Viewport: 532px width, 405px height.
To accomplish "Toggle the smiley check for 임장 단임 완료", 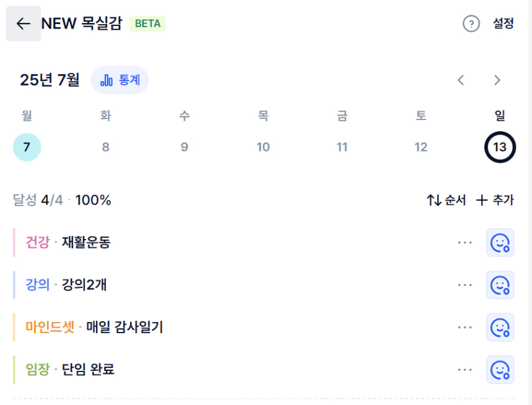I will click(x=500, y=370).
